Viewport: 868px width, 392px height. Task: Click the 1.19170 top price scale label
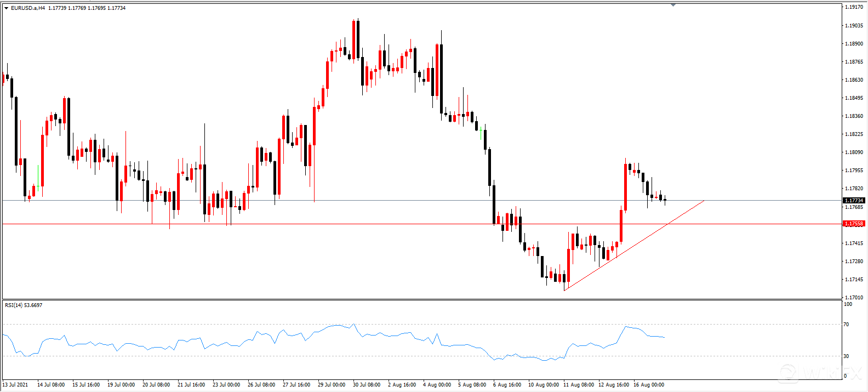pos(854,7)
